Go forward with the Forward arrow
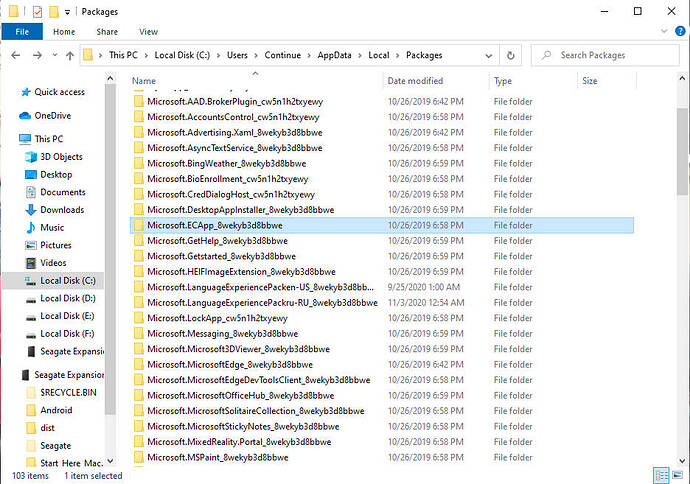This screenshot has height=484, width=690. (x=37, y=55)
